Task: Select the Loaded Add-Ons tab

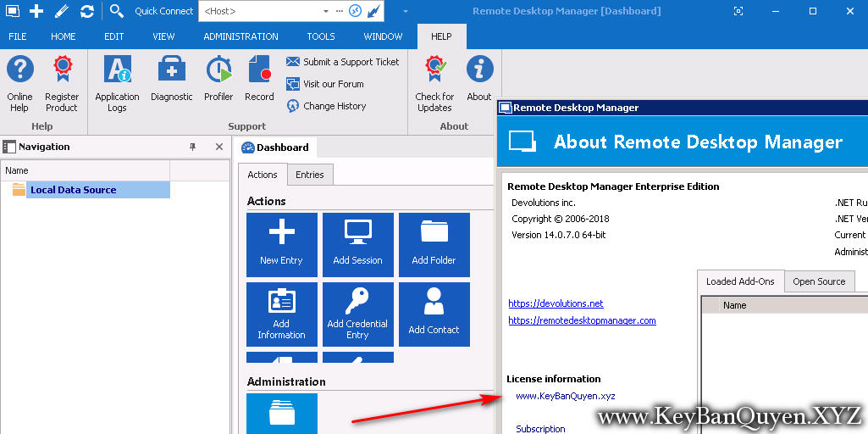Action: coord(740,281)
